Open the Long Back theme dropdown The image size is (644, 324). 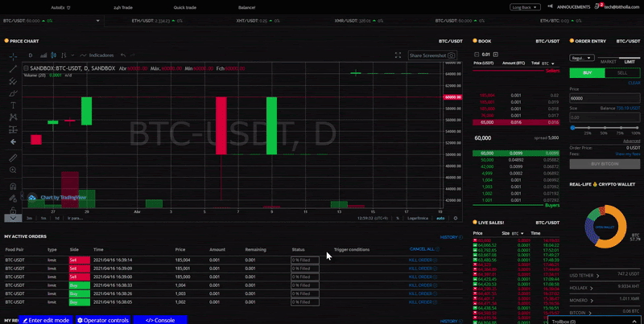point(525,7)
